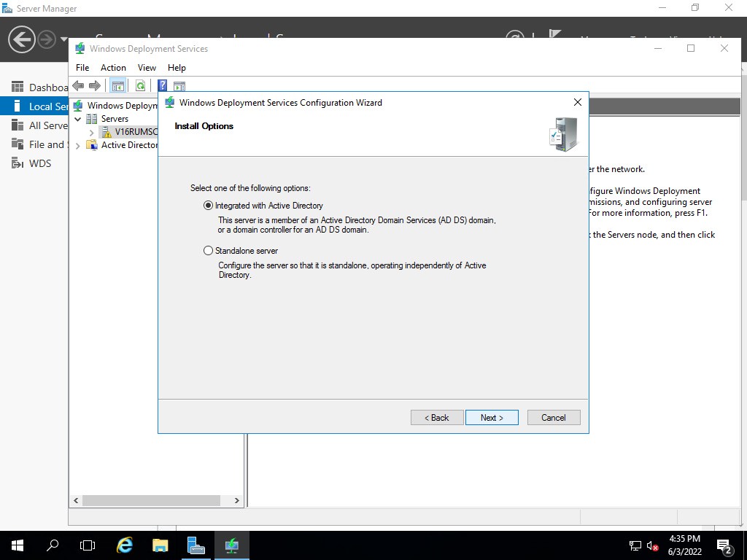Select the Standalone server option
Screen dimensions: 747x560
[x=209, y=251]
